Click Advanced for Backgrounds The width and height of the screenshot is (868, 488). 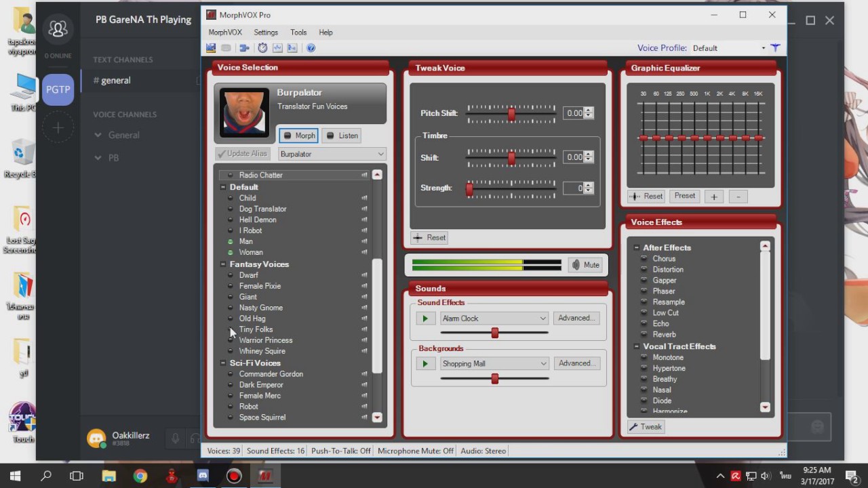click(576, 364)
